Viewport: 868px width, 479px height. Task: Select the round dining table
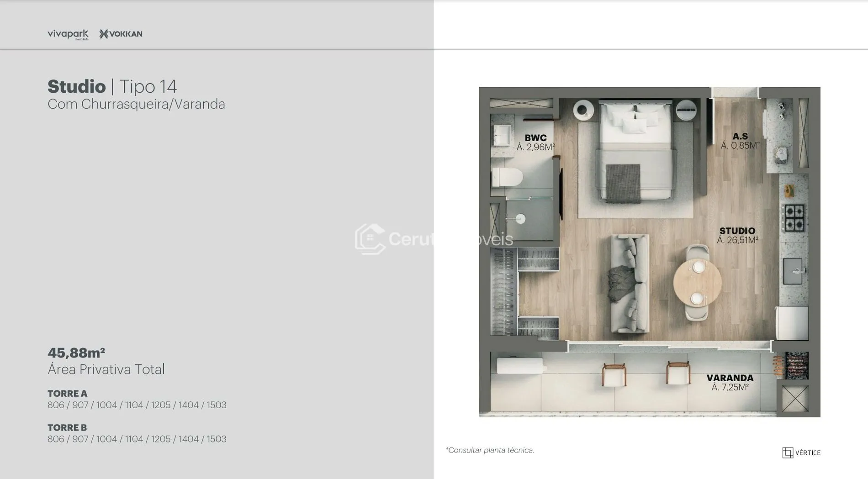(x=697, y=282)
